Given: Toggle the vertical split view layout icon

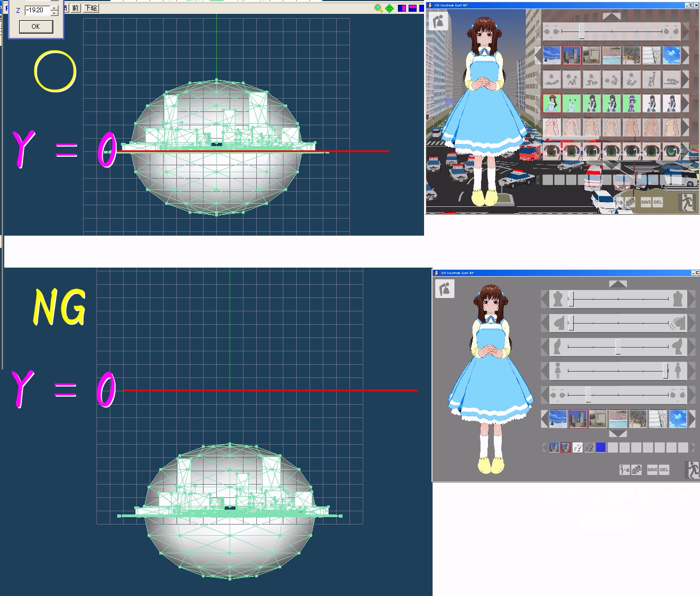Looking at the screenshot, I should tap(402, 8).
